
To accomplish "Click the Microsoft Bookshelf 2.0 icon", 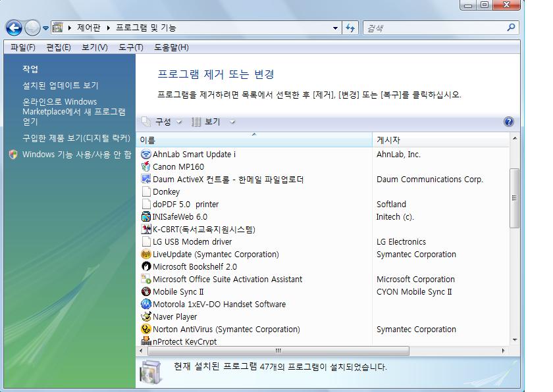I will [x=145, y=266].
